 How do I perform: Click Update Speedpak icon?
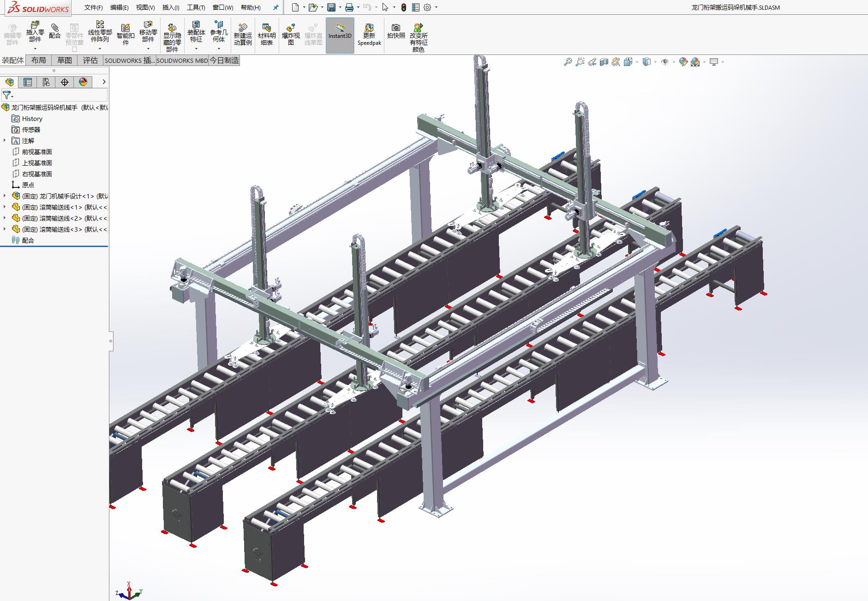point(369,34)
